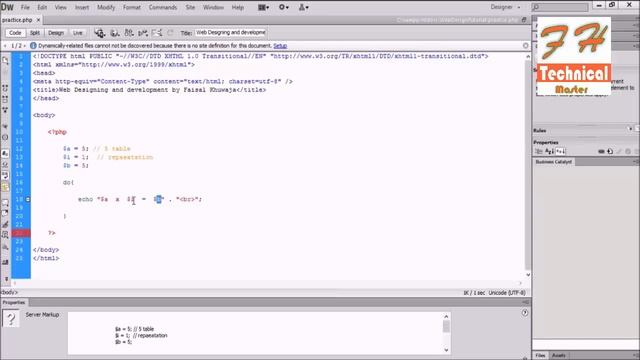The width and height of the screenshot is (640, 360).
Task: Click in the document Title field
Action: point(231,33)
